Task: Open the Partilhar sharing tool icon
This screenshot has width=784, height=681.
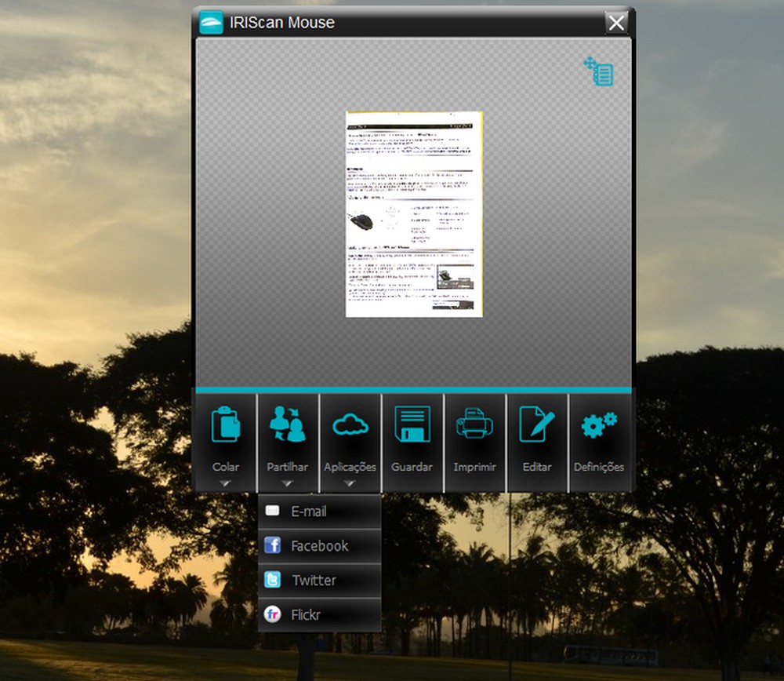Action: pos(288,424)
